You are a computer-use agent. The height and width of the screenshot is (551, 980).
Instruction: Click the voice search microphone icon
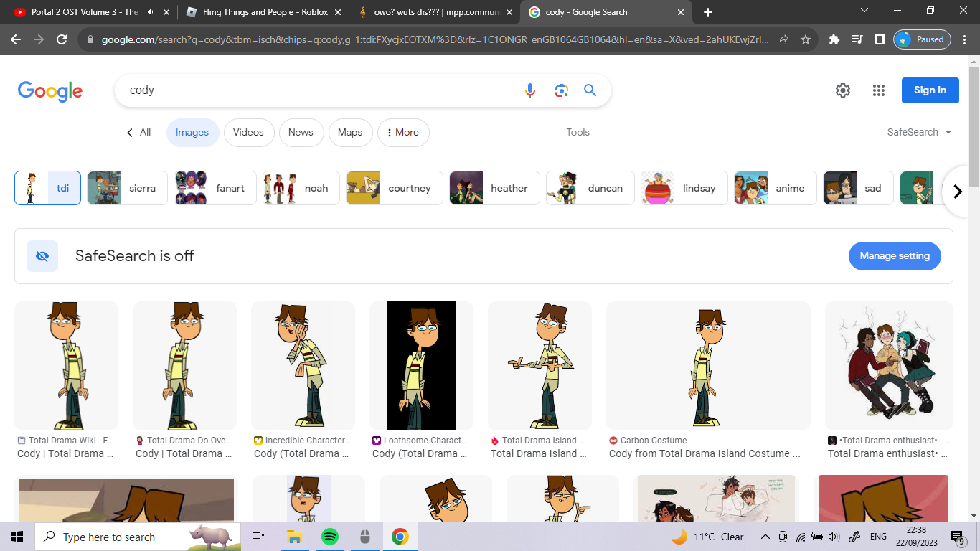click(x=530, y=90)
